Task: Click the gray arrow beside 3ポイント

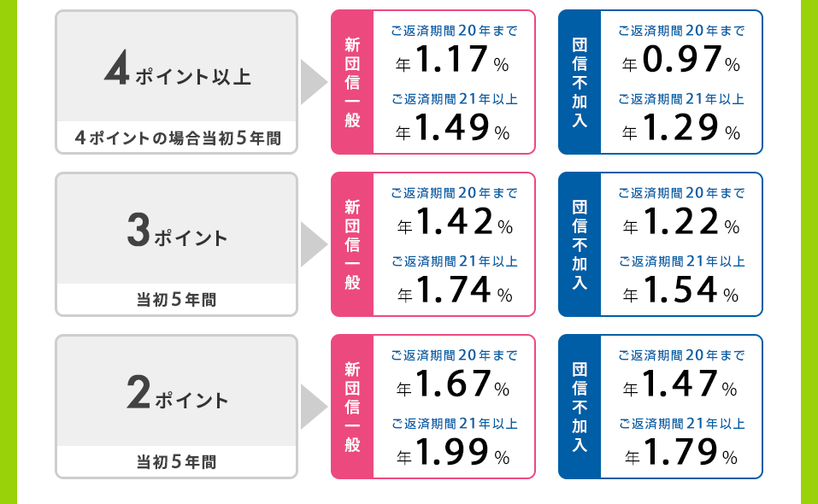Action: click(x=314, y=244)
